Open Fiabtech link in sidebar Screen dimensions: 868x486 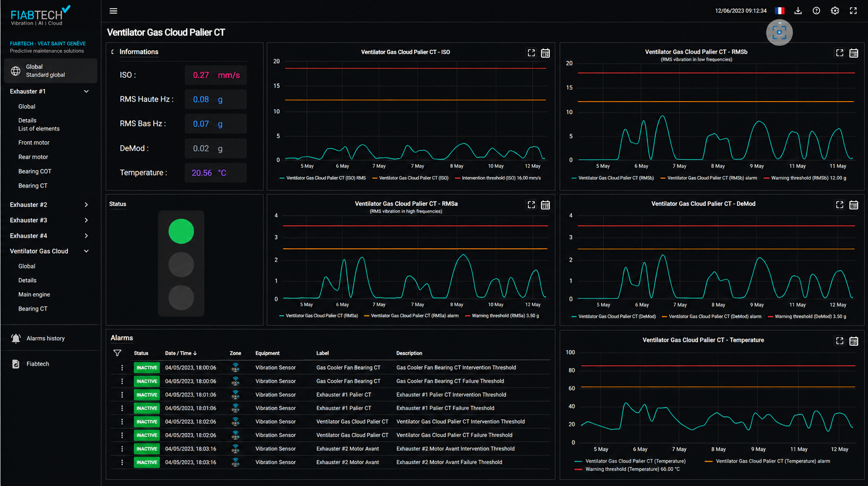click(38, 364)
